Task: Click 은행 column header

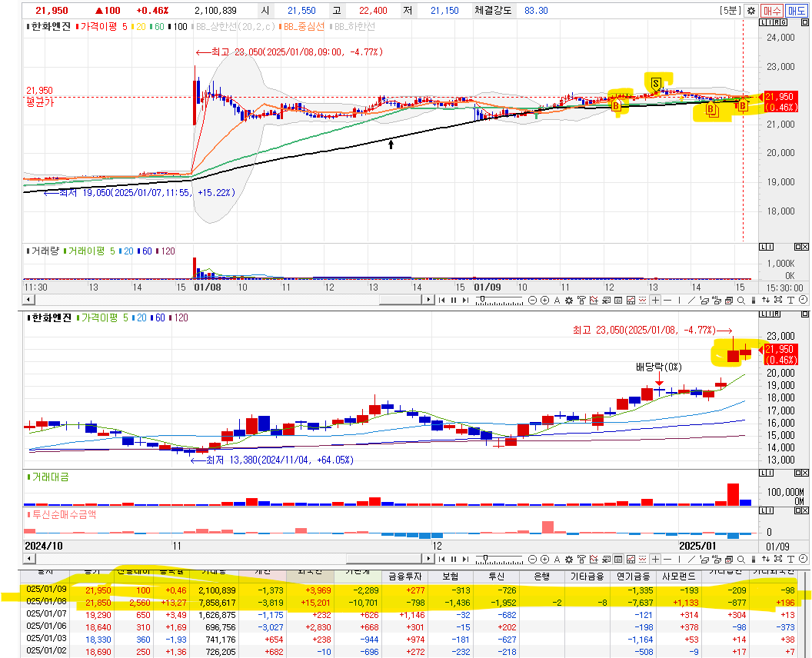Action: (541, 577)
